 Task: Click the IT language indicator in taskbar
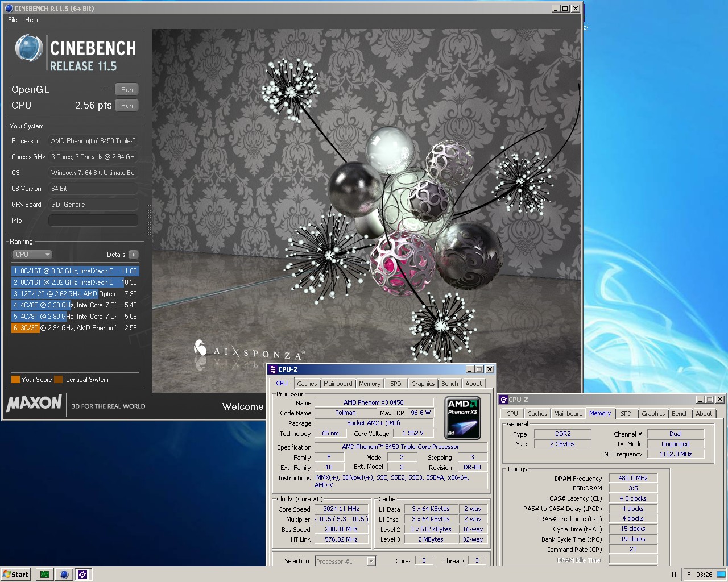click(x=674, y=575)
